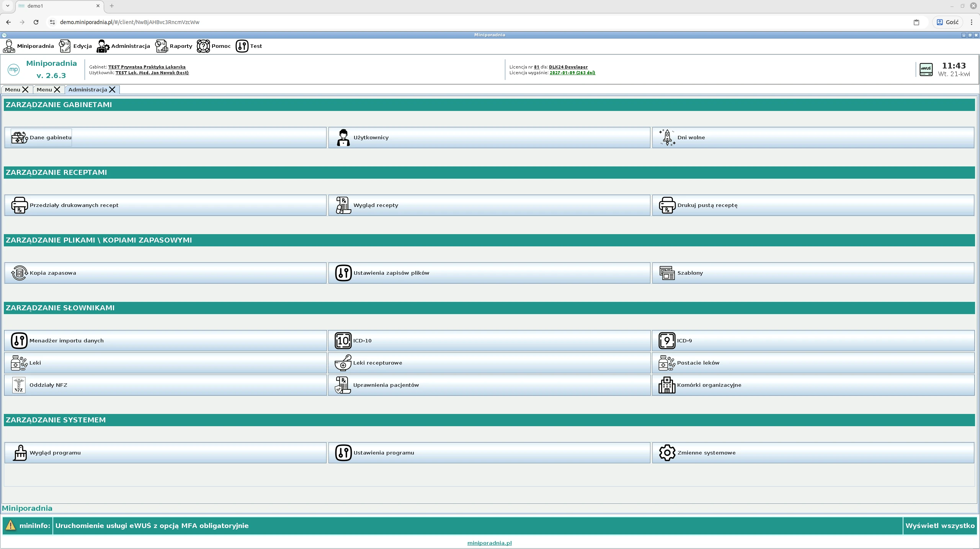Open the Test menu
The height and width of the screenshot is (549, 980).
[249, 46]
